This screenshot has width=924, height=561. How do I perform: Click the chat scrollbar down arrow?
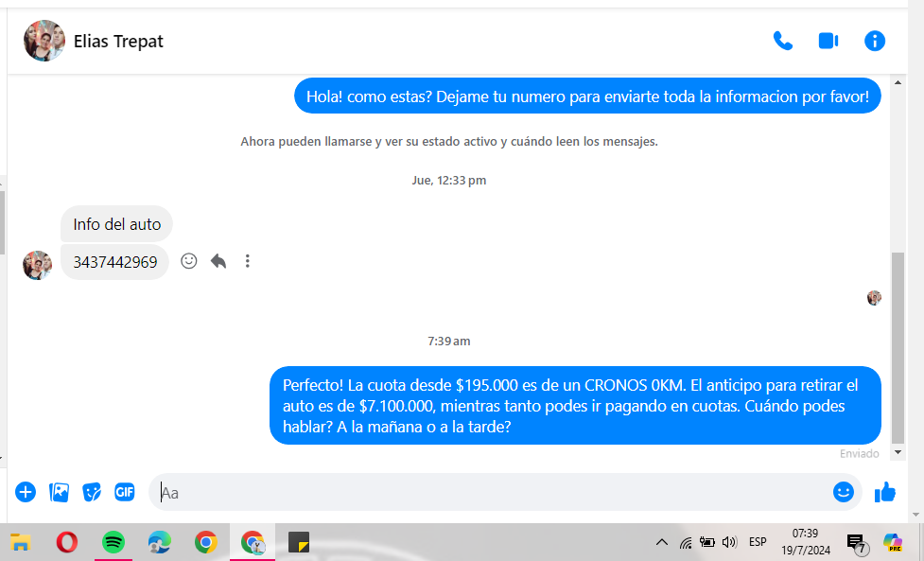click(x=898, y=452)
